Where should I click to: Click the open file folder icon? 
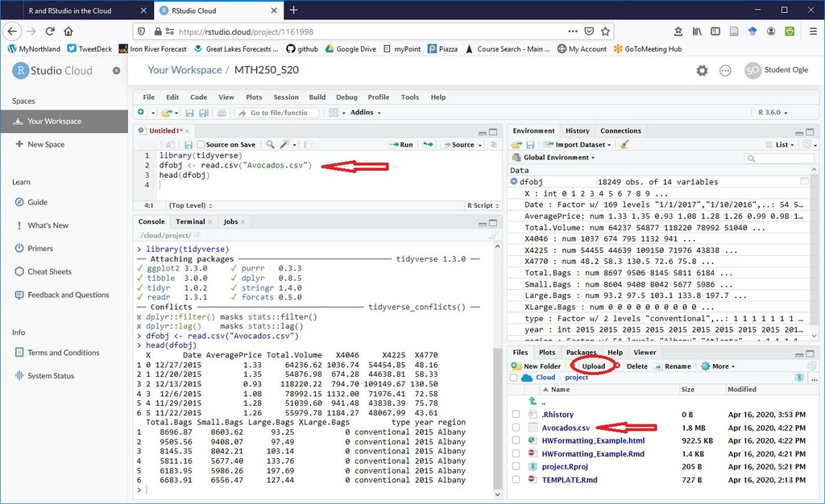(166, 113)
